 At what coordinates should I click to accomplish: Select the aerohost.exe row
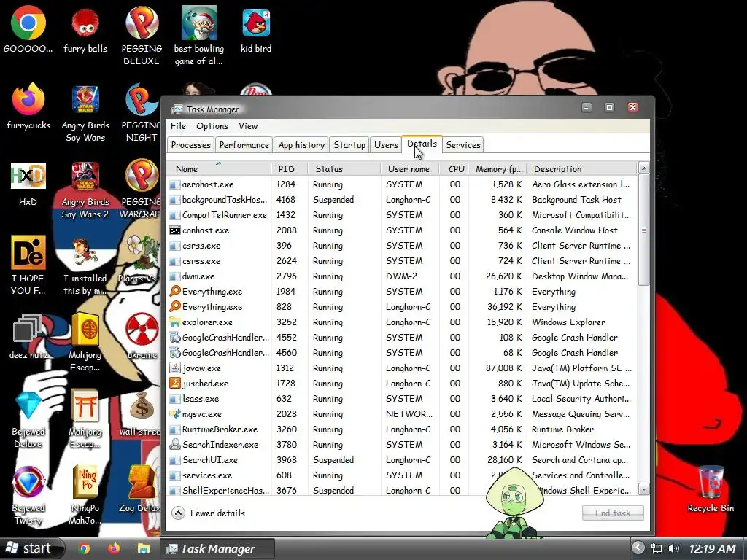(x=402, y=184)
